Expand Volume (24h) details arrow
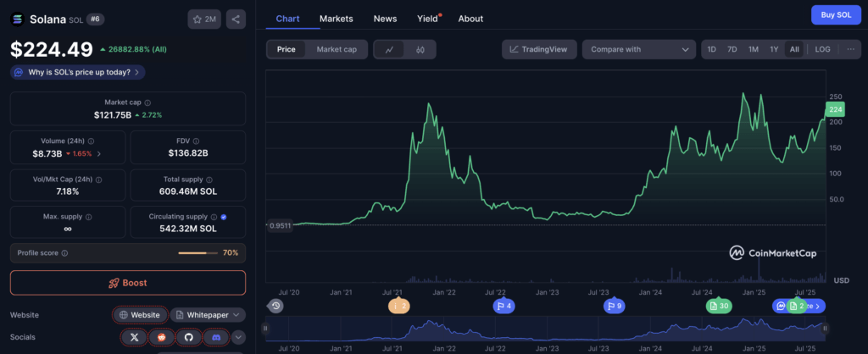 pyautogui.click(x=99, y=154)
